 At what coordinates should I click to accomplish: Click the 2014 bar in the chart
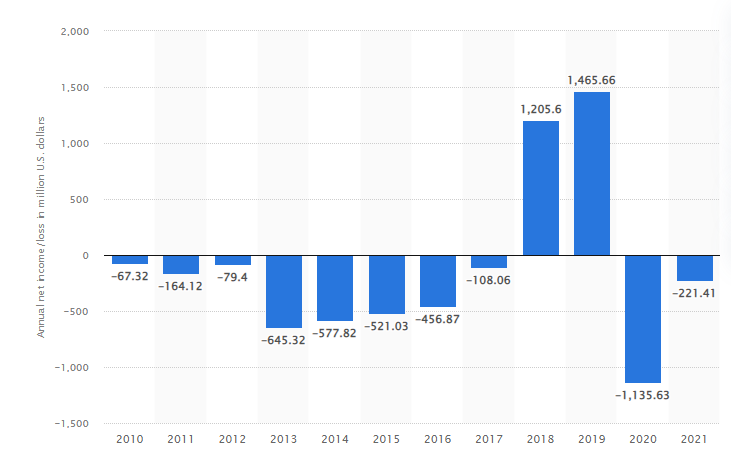pos(335,287)
